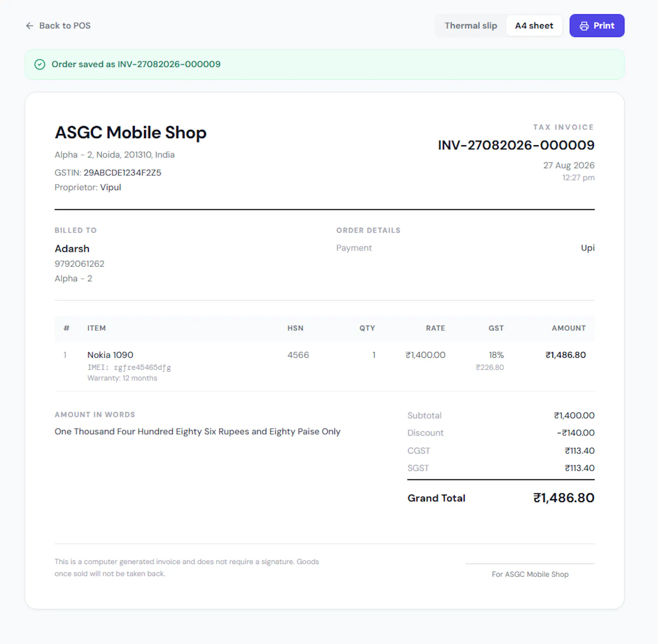Screen dimensions: 658x644
Task: Switch to Thermal slip layout
Action: [x=471, y=25]
